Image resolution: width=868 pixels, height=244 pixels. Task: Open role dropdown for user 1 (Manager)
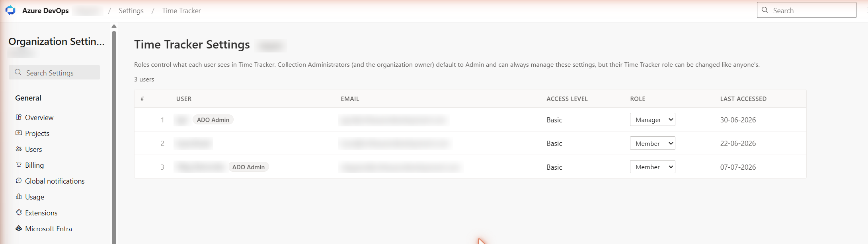coord(653,120)
